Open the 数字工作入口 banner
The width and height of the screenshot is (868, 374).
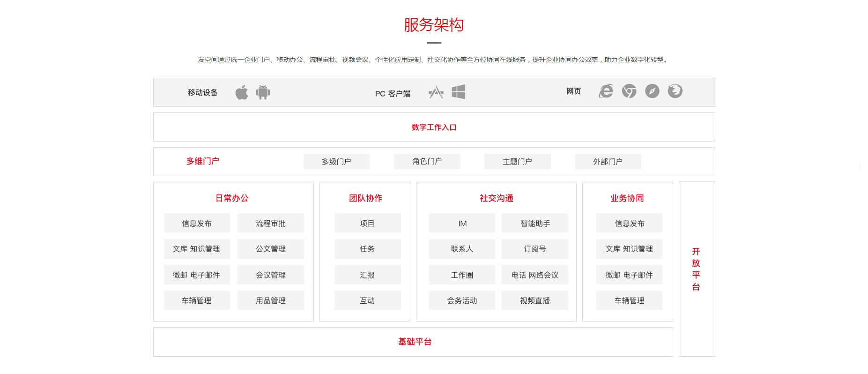pos(434,127)
